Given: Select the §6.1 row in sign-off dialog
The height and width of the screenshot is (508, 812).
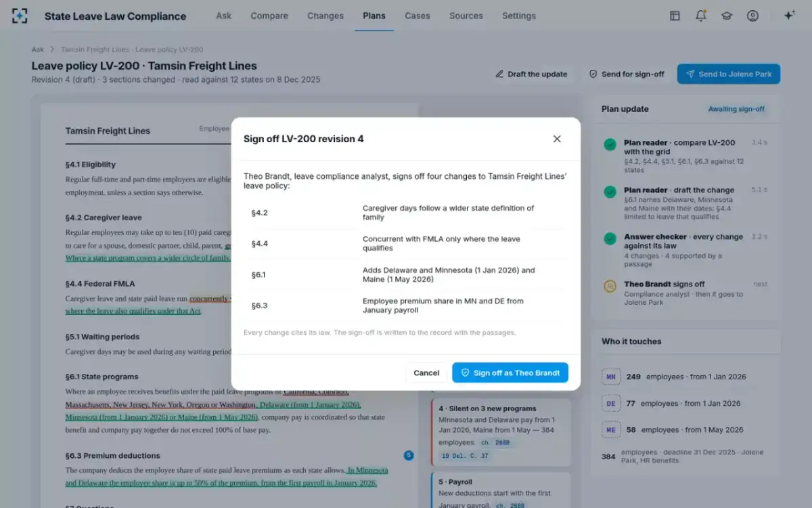Looking at the screenshot, I should click(406, 274).
